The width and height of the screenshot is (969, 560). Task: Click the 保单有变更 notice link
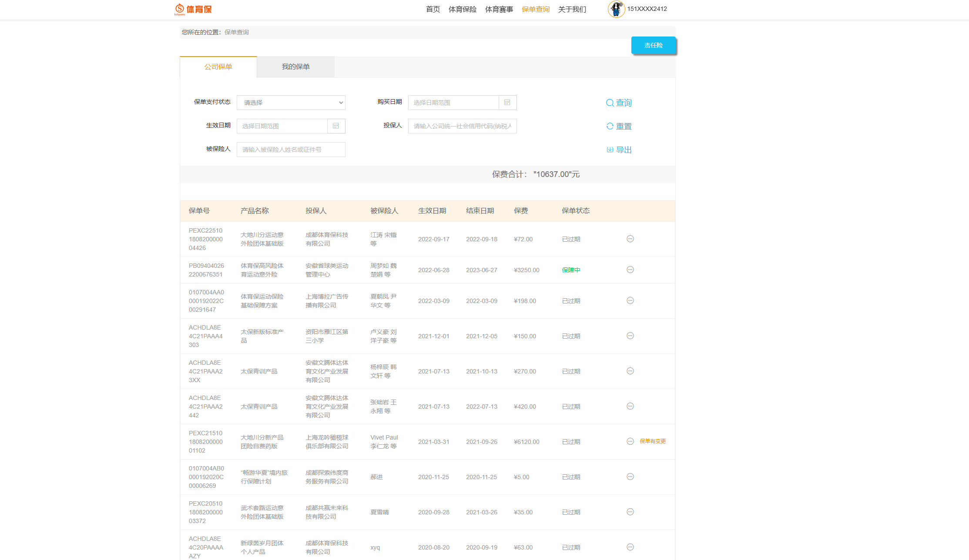pos(653,441)
